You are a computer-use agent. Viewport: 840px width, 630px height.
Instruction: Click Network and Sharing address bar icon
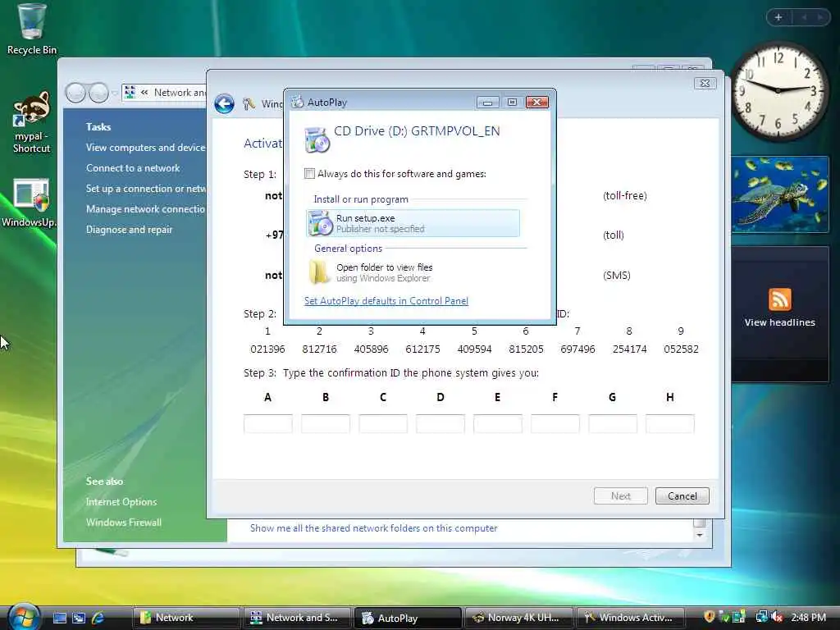(130, 93)
